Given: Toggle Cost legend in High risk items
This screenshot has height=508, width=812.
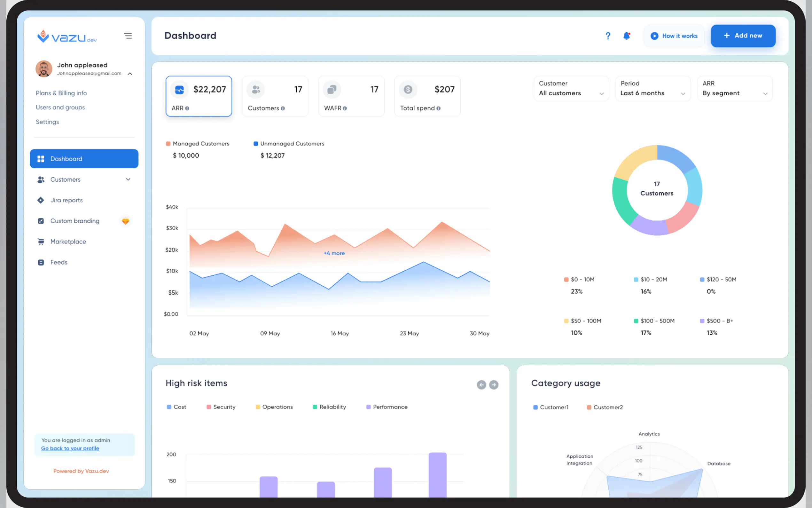Looking at the screenshot, I should click(176, 407).
